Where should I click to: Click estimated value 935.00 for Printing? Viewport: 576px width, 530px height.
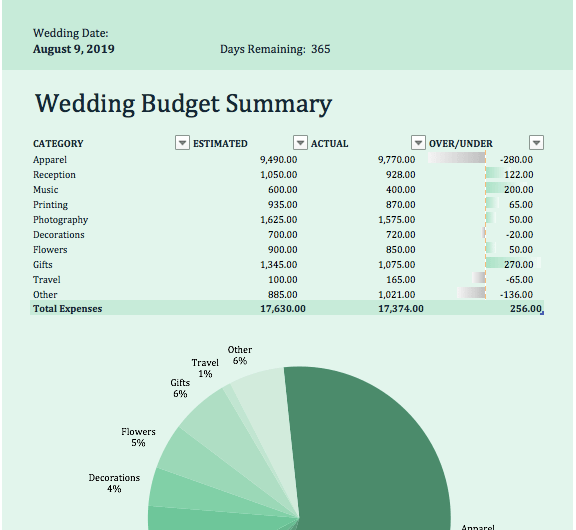click(282, 205)
